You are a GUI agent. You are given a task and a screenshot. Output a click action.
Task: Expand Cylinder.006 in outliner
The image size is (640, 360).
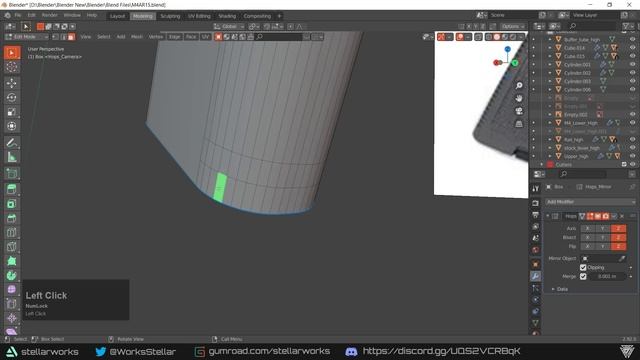pos(550,89)
